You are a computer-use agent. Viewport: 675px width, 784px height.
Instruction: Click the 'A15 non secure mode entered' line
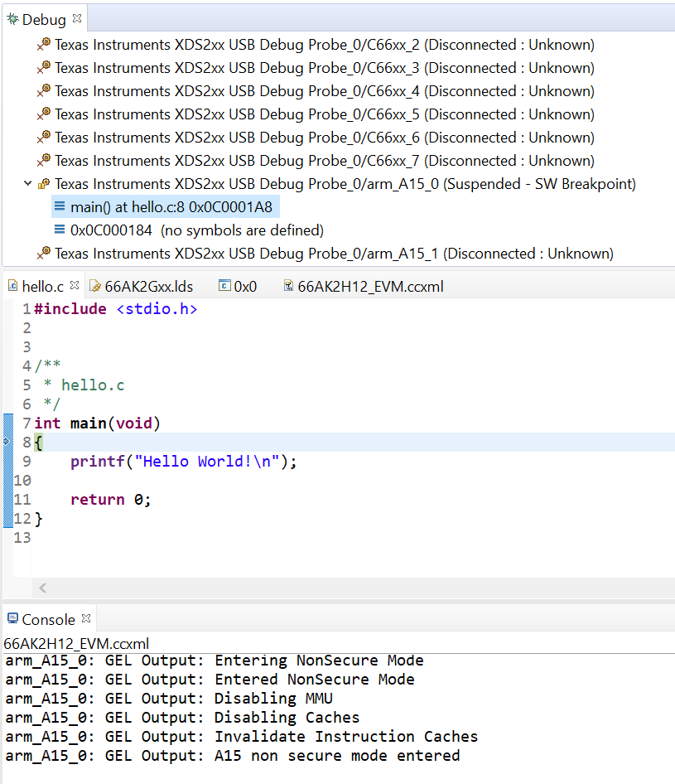pos(233,756)
